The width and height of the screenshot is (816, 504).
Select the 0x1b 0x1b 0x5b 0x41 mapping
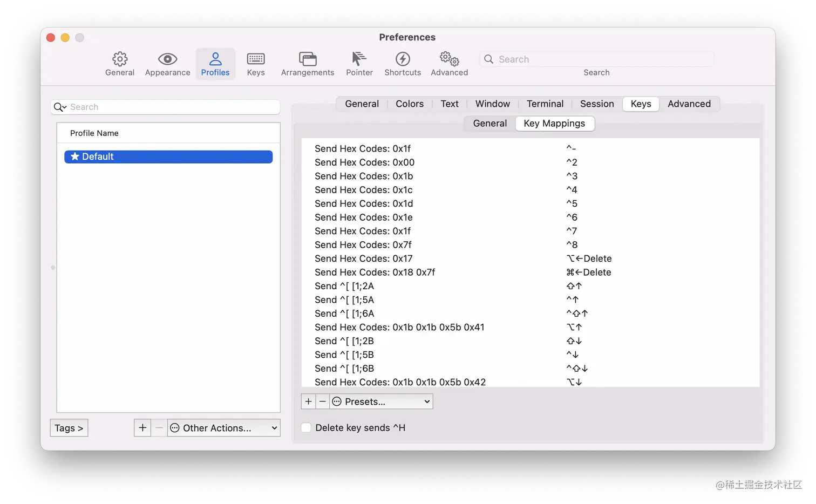point(531,328)
